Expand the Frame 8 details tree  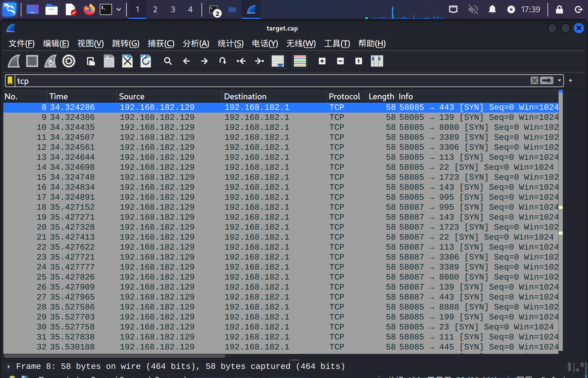click(x=9, y=367)
